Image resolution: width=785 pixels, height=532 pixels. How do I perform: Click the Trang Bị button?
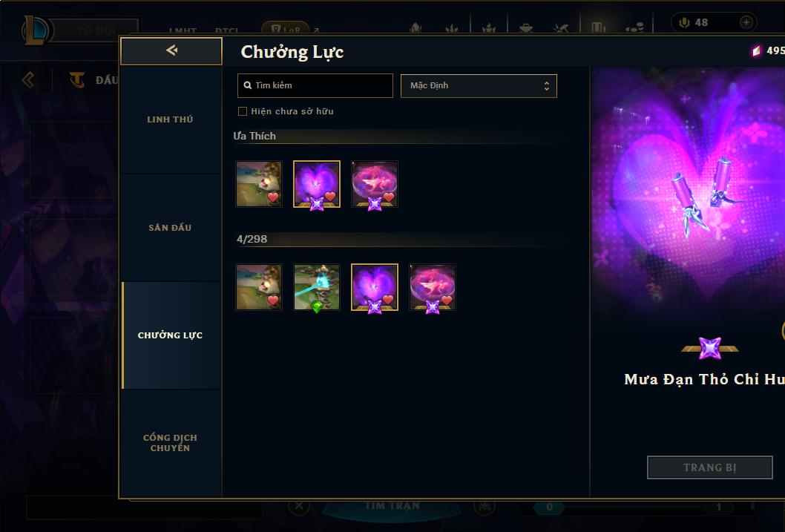pyautogui.click(x=710, y=467)
